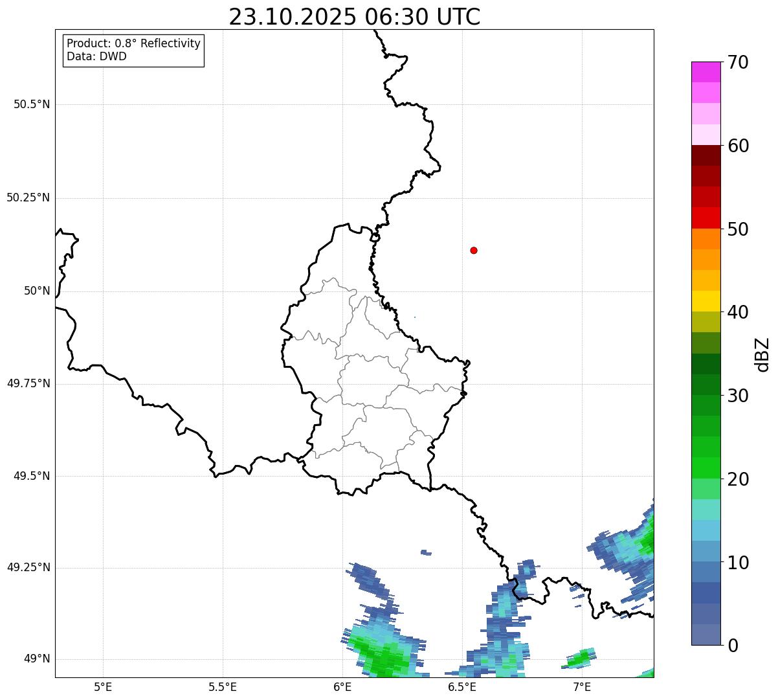The image size is (778, 700).
Task: Select the dark maroon swatch just below 60
Action: click(706, 155)
